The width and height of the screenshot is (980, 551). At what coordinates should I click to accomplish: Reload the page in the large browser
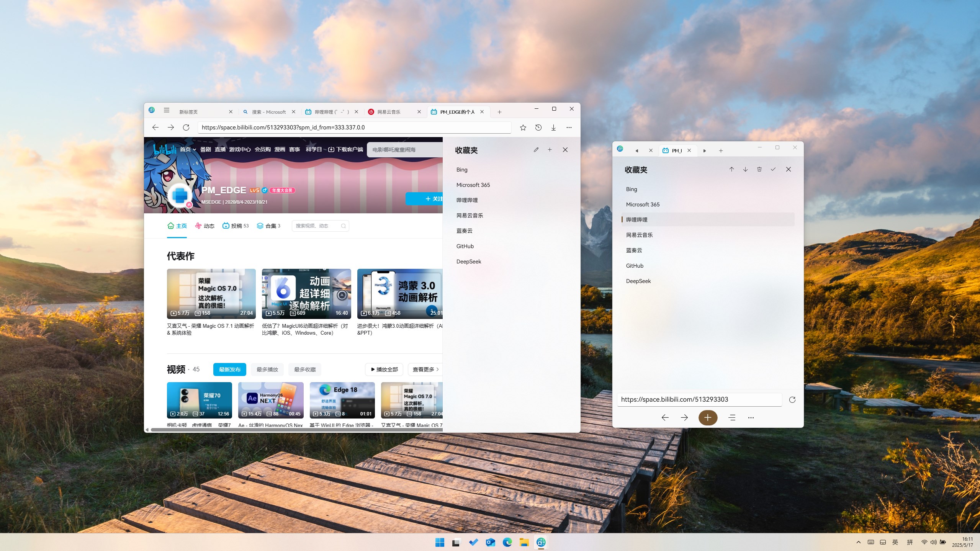point(186,128)
